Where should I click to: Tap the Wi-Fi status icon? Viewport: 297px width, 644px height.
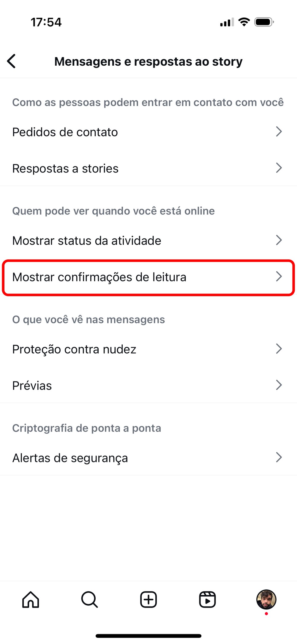click(244, 22)
